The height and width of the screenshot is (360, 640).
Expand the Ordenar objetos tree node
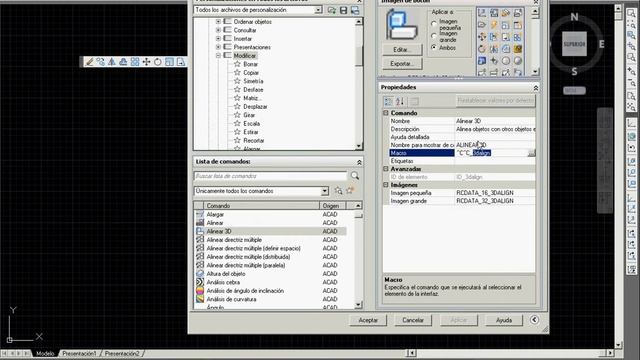click(218, 22)
